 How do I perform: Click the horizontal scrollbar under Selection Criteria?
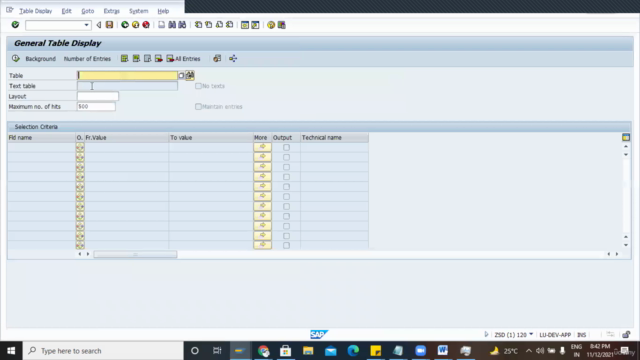(x=135, y=254)
